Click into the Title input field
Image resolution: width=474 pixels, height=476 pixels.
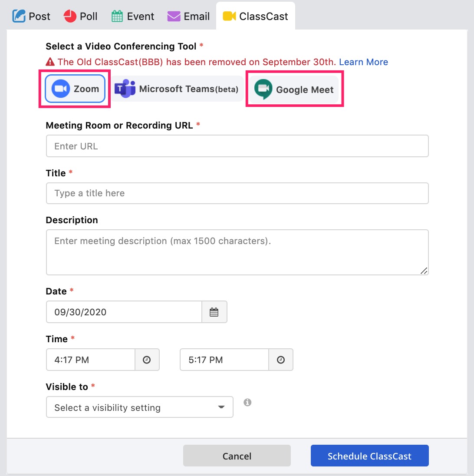(237, 193)
